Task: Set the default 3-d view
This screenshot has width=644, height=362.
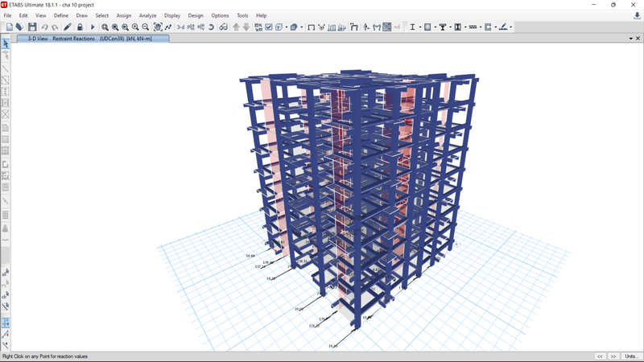Action: [x=180, y=27]
